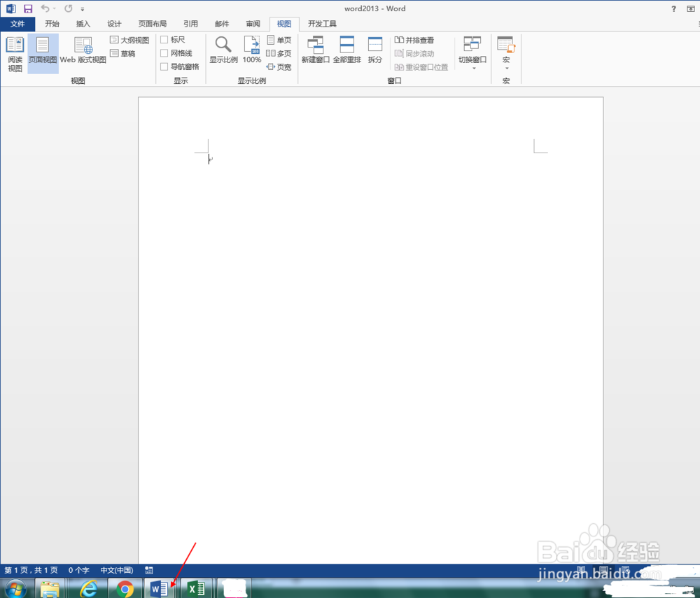Open the Undo history dropdown arrow
Viewport: 700px width, 598px height.
55,8
